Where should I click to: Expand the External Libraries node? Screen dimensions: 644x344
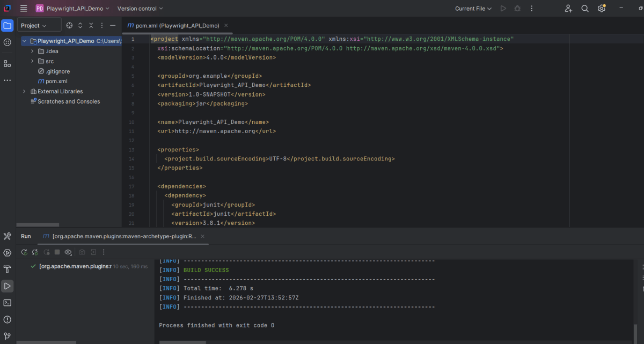tap(24, 91)
